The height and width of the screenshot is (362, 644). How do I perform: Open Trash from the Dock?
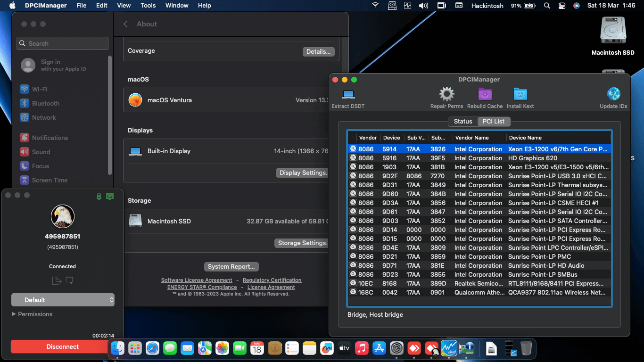tap(526, 348)
